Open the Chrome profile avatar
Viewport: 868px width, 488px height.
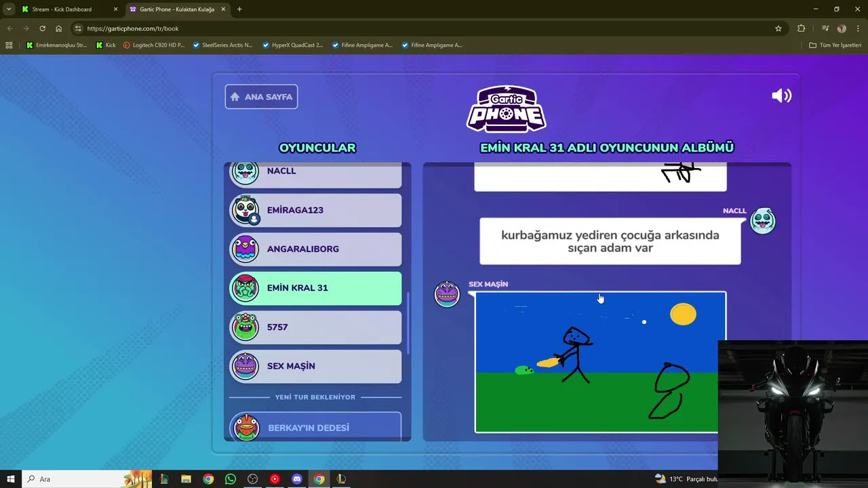click(842, 28)
